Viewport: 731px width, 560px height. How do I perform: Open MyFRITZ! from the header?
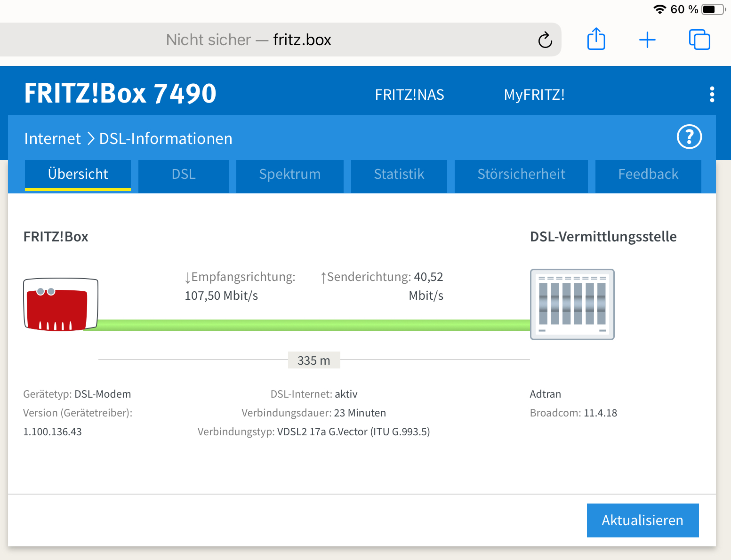pos(534,95)
